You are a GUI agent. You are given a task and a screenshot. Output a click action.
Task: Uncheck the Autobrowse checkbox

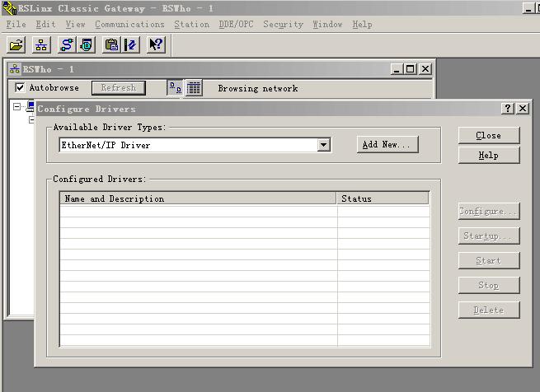[21, 88]
